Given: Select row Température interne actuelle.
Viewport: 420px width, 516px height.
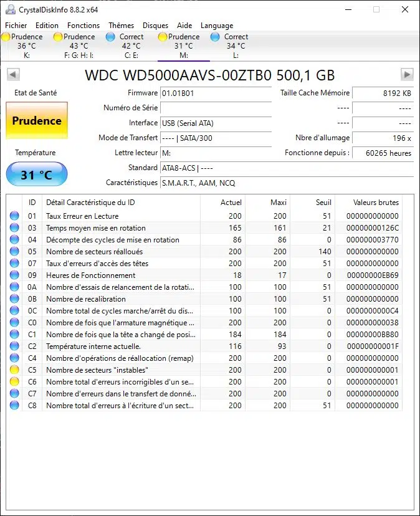Looking at the screenshot, I should tap(204, 346).
